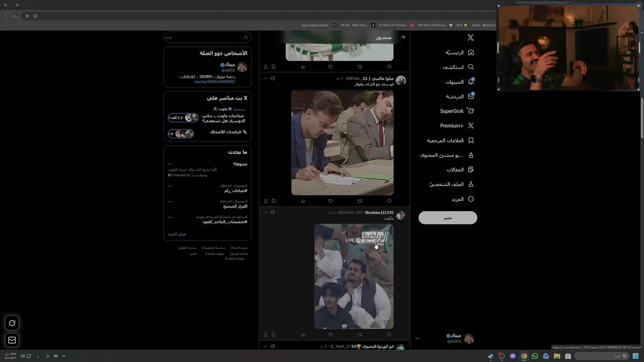
Task: Open Ibrahim | ELITE profile name
Action: (x=379, y=213)
